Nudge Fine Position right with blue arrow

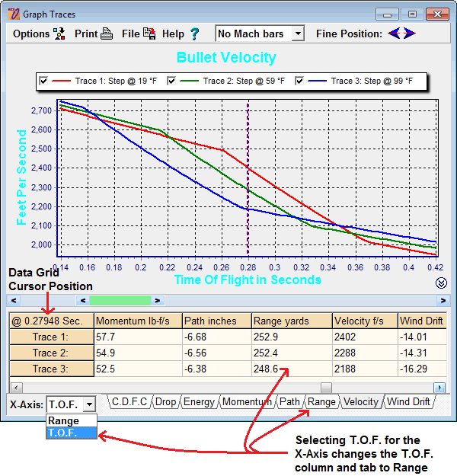409,33
